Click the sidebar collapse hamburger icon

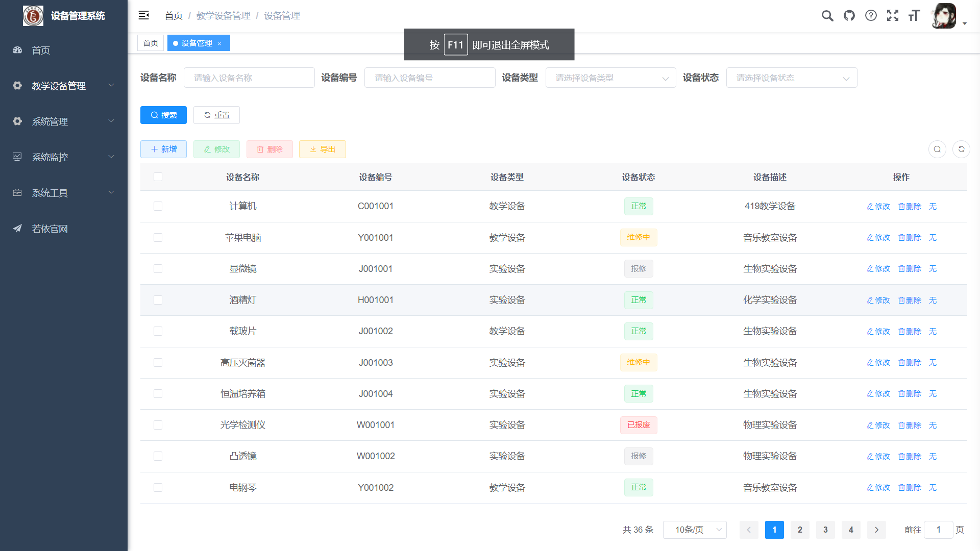[x=143, y=15]
